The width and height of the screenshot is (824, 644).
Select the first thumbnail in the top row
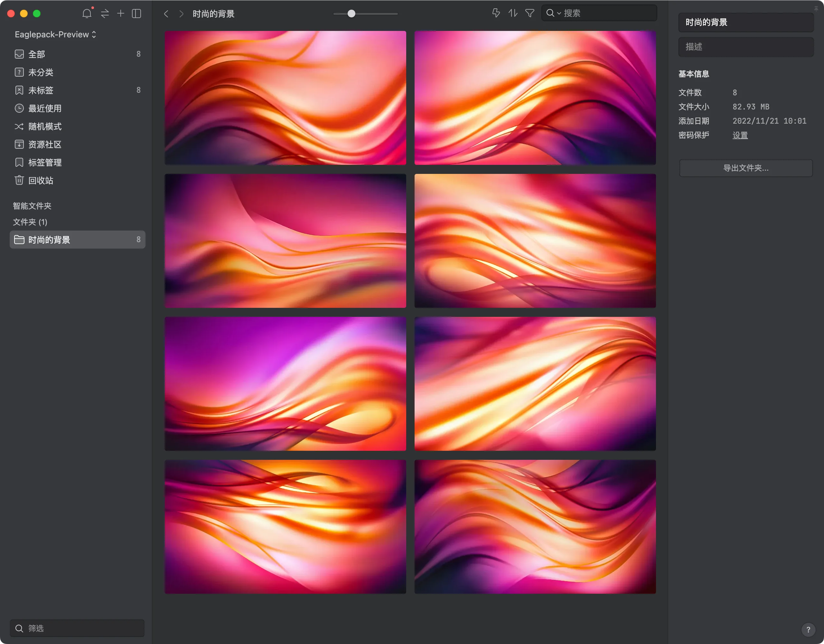point(285,98)
